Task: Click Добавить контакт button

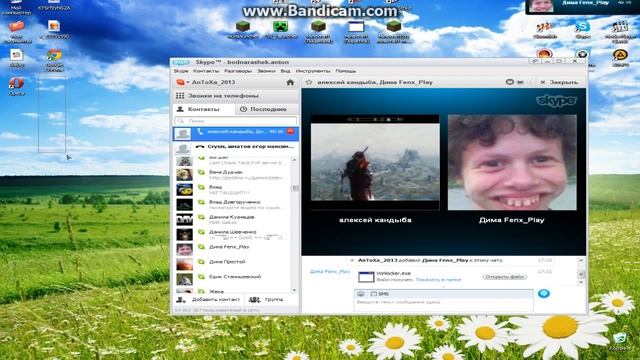Action: [x=209, y=300]
